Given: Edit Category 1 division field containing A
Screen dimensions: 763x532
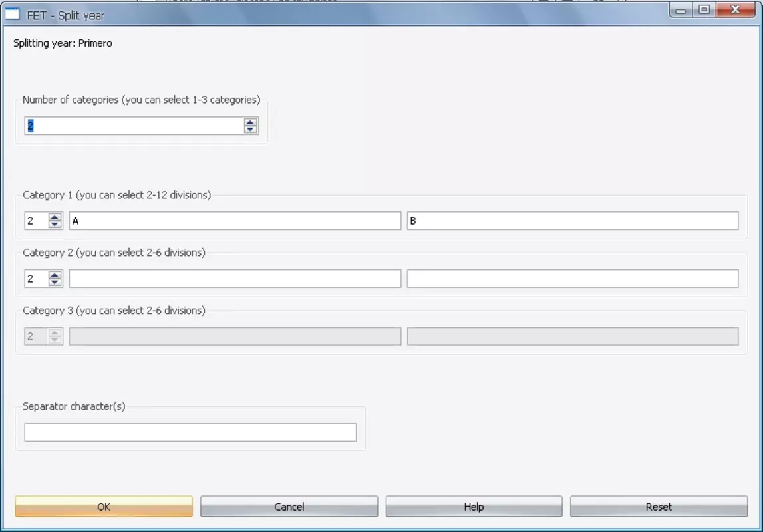Looking at the screenshot, I should pyautogui.click(x=235, y=221).
